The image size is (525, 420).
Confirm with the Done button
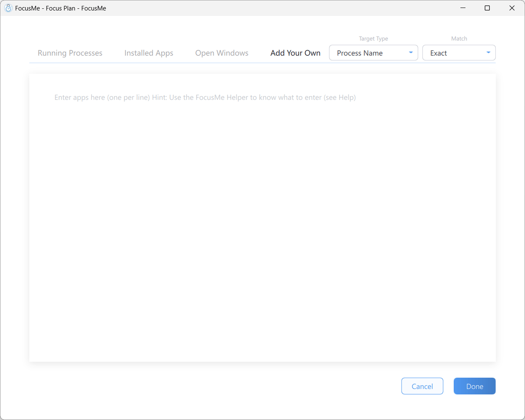click(475, 386)
